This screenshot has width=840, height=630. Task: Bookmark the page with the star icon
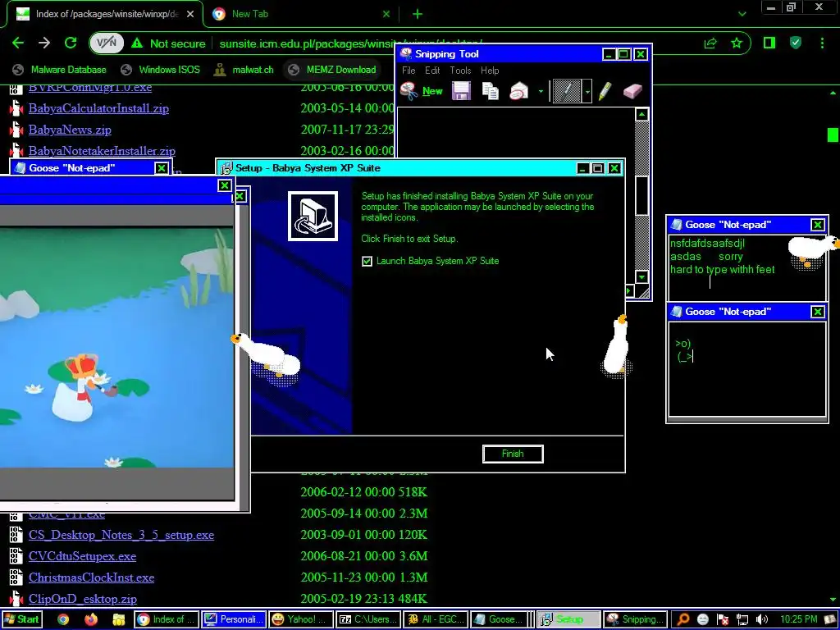(737, 43)
